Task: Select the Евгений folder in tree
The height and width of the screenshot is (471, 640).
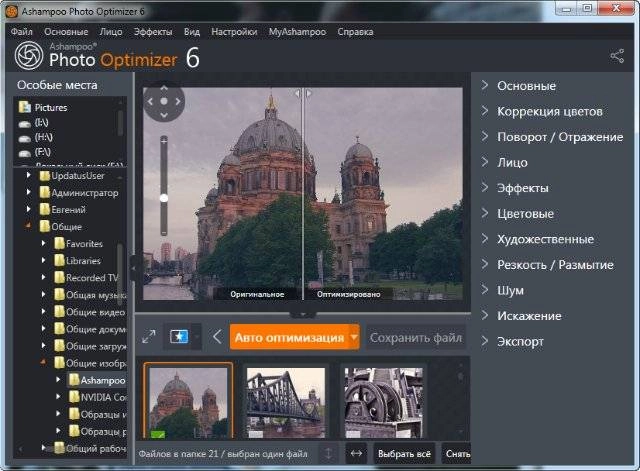Action: click(63, 209)
